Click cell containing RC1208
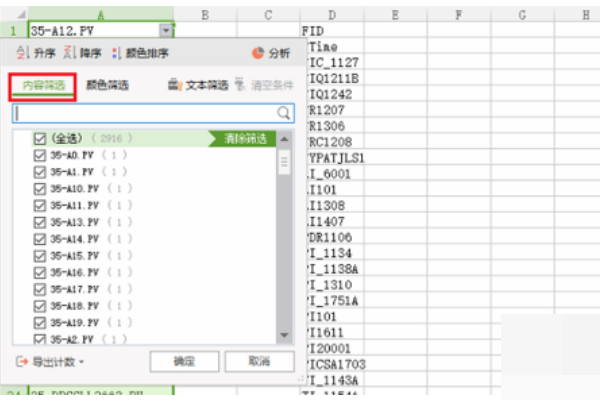 point(335,142)
